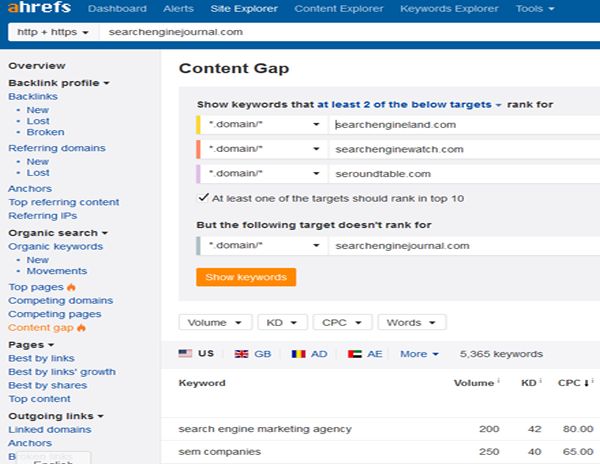
Task: Select the AD flag country filter
Action: [311, 354]
